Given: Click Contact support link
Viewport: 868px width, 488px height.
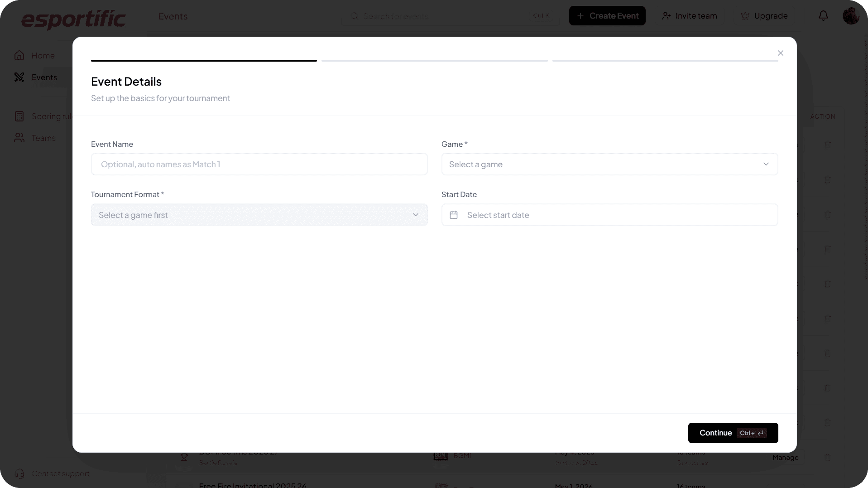Looking at the screenshot, I should (61, 474).
